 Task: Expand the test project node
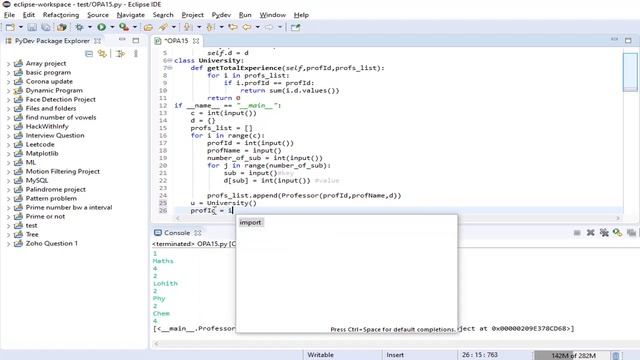pos(8,225)
